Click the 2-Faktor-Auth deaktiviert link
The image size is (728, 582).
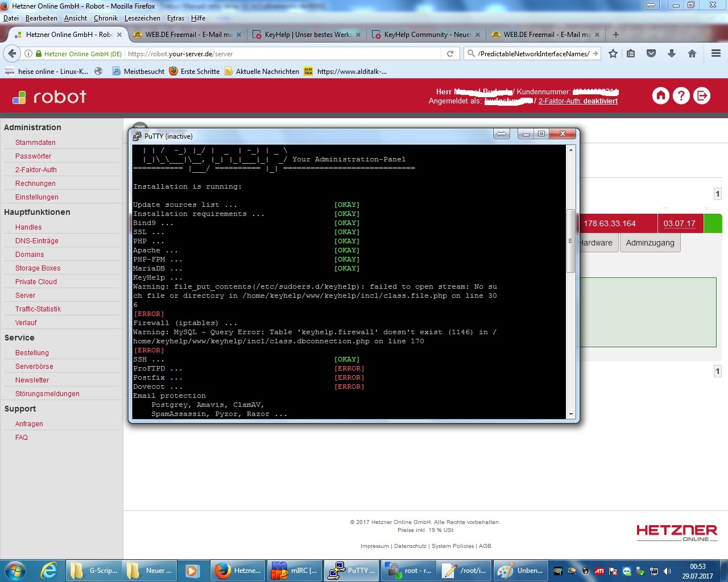click(578, 101)
